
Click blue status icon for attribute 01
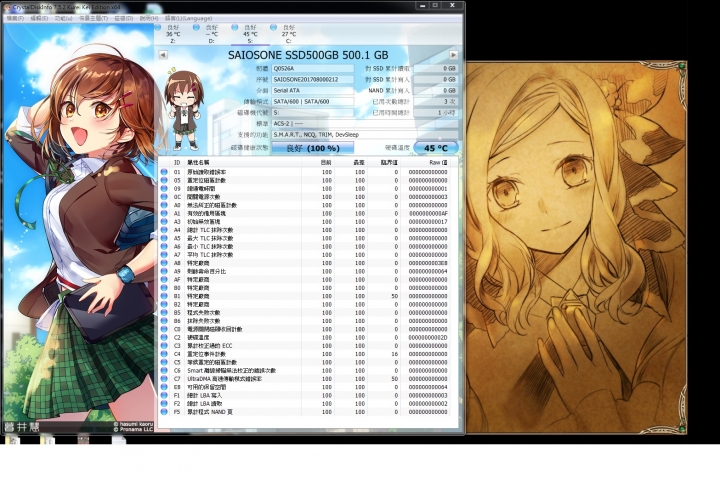(x=164, y=172)
